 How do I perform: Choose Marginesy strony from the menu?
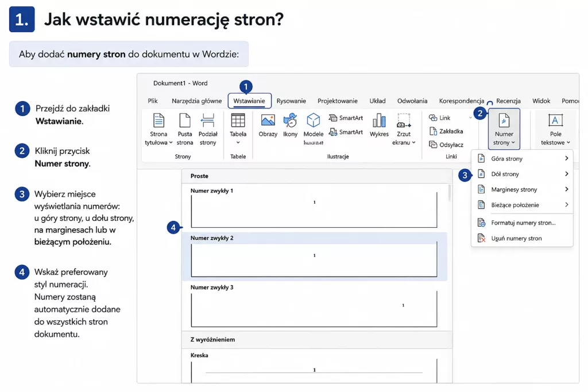(522, 189)
